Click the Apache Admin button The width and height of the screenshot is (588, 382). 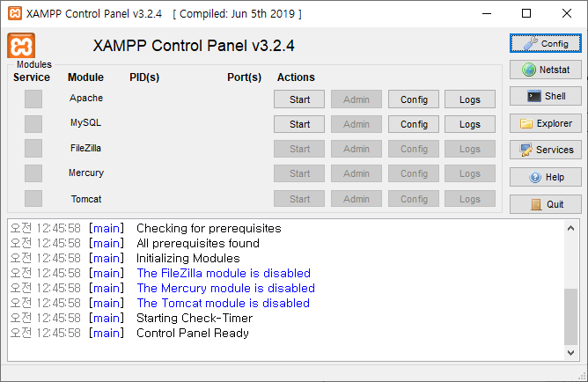click(356, 99)
